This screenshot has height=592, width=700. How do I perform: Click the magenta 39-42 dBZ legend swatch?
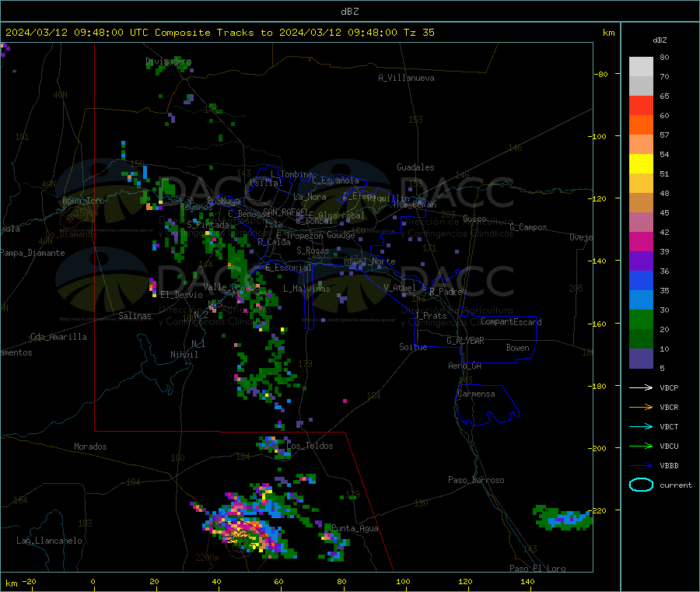(x=641, y=241)
